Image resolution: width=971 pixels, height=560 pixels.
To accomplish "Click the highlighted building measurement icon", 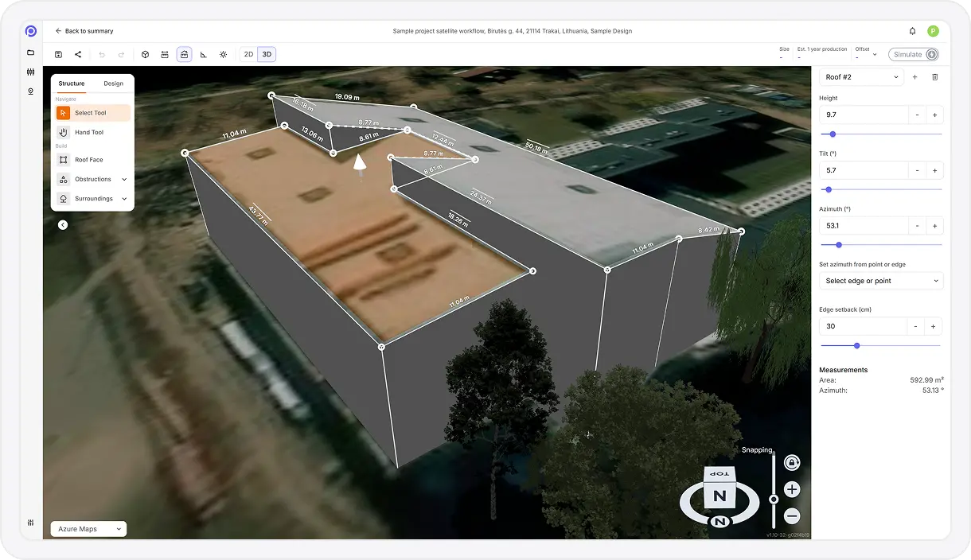I will [x=184, y=55].
